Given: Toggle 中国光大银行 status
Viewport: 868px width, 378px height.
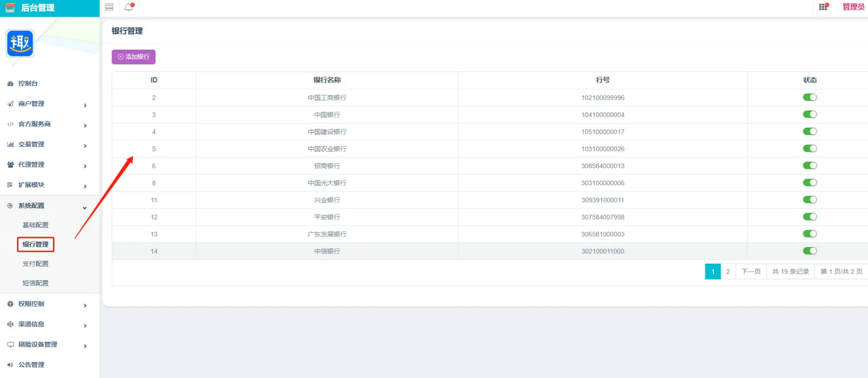Looking at the screenshot, I should tap(810, 182).
